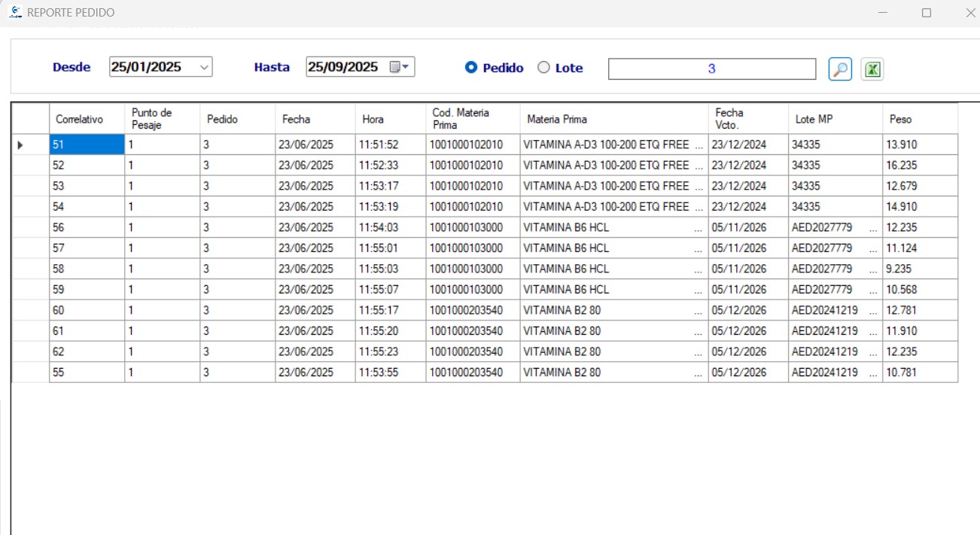Export report with the Excel icon
Image resolution: width=980 pixels, height=535 pixels.
872,69
